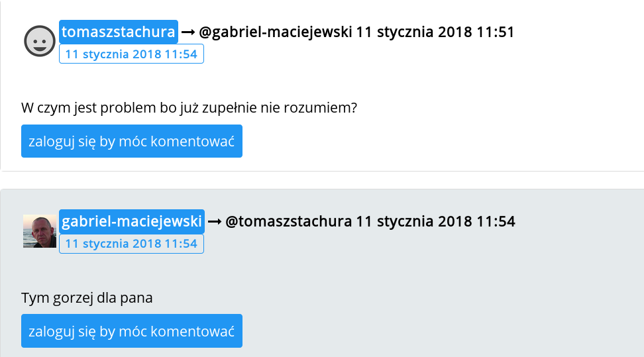Click the arrow icon after tomaszstachura badge
Viewport: 644px width, 357px height.
(188, 32)
